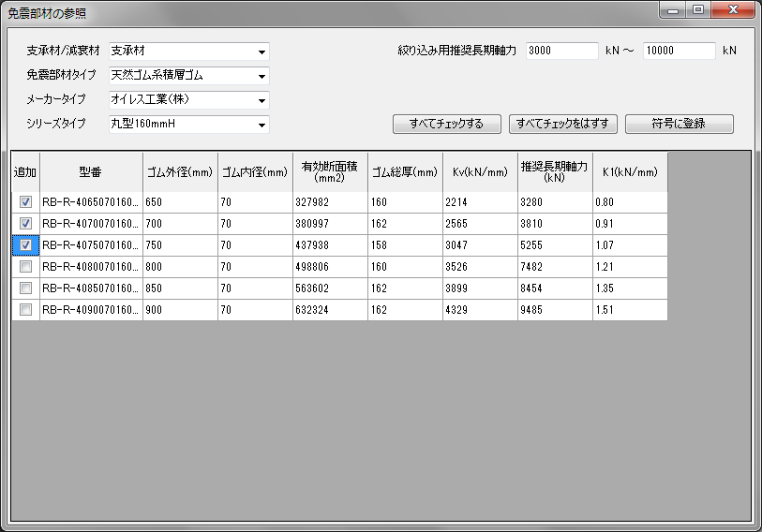Check the RB-R-4080070160 row checkbox
Image resolution: width=762 pixels, height=532 pixels.
pos(25,266)
